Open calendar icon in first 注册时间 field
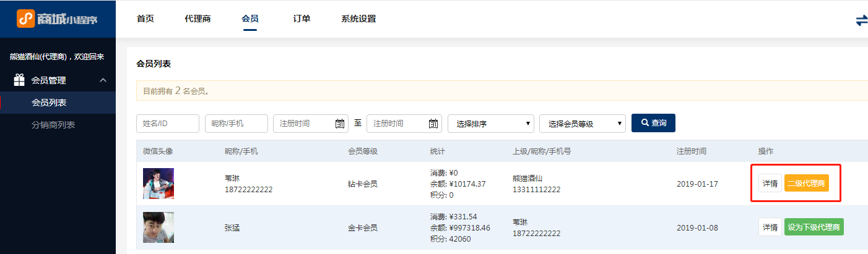 (340, 124)
